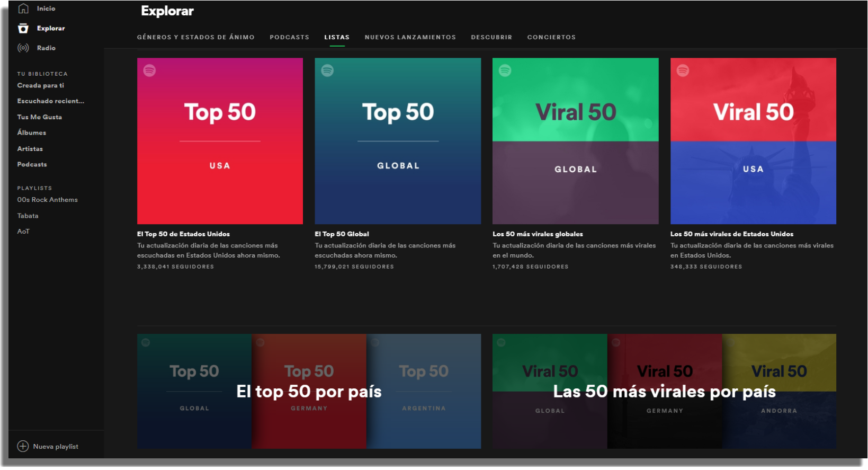Open Radio from the sidebar

(x=46, y=48)
